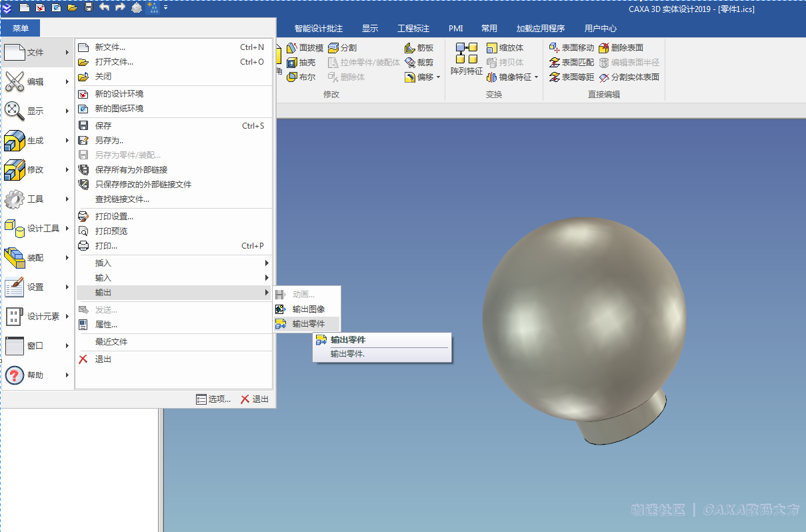Screen dimensions: 806x532
Task: Select the 表面等距 offset face tool
Action: click(571, 77)
